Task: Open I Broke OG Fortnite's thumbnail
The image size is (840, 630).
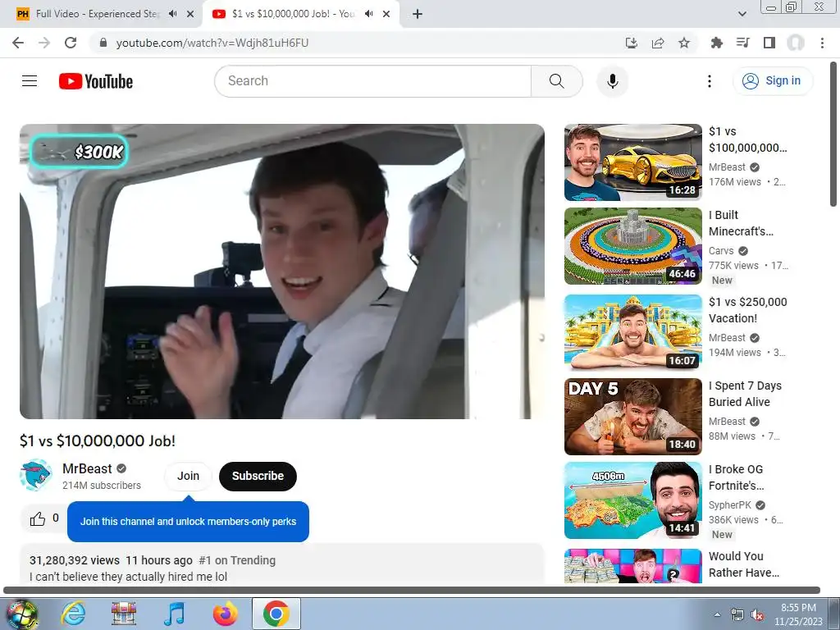Action: pos(632,500)
